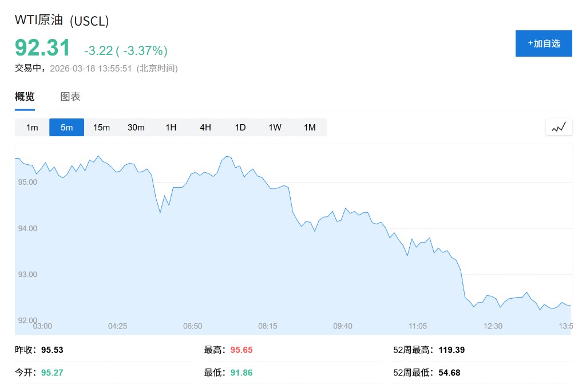Click the WTI原油 (USCL) title
586x392 pixels.
(x=62, y=21)
